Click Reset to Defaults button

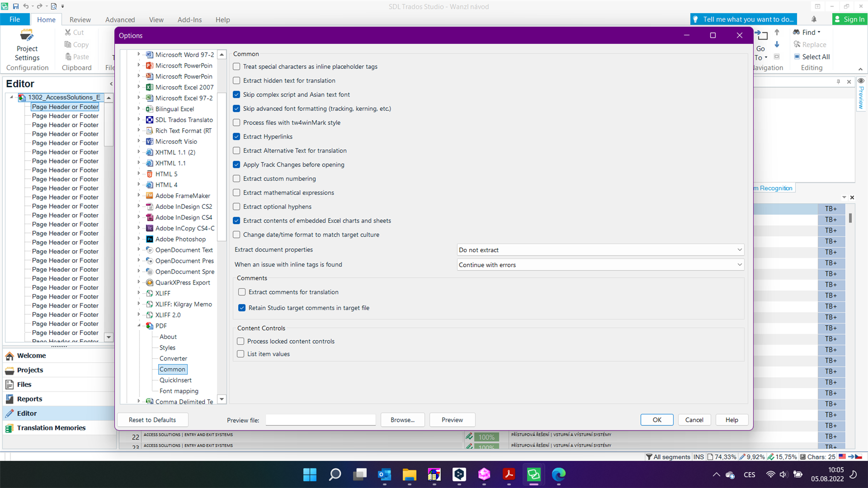click(x=152, y=420)
